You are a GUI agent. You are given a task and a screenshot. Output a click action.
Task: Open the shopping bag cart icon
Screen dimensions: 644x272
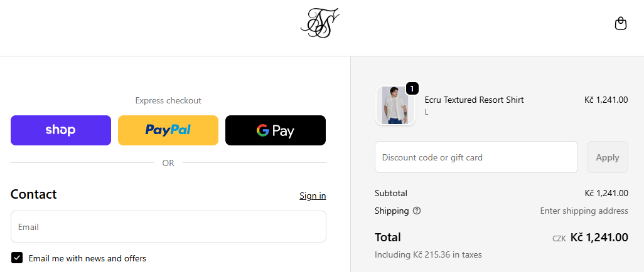(x=620, y=24)
